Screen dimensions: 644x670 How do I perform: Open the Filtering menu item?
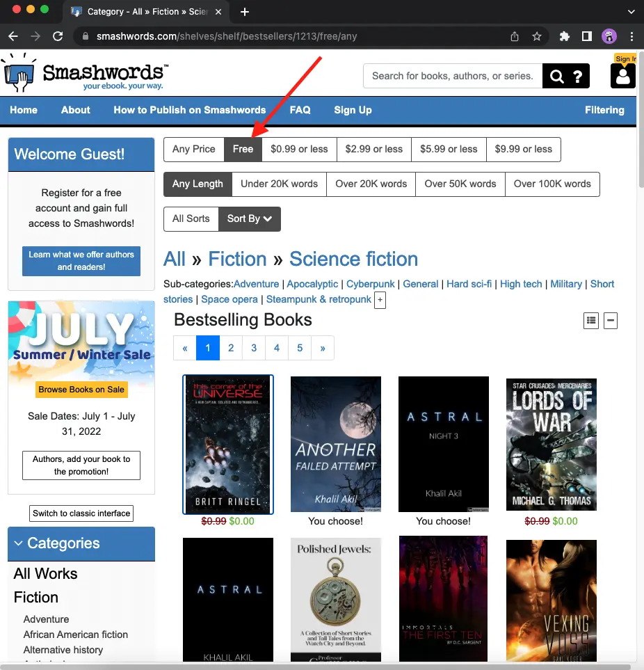coord(604,110)
